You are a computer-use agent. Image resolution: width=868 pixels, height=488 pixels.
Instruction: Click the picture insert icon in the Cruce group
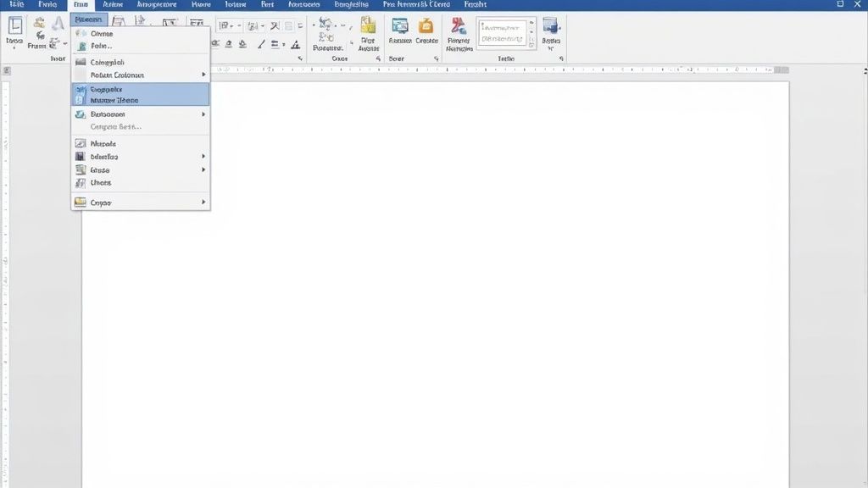coord(368,28)
